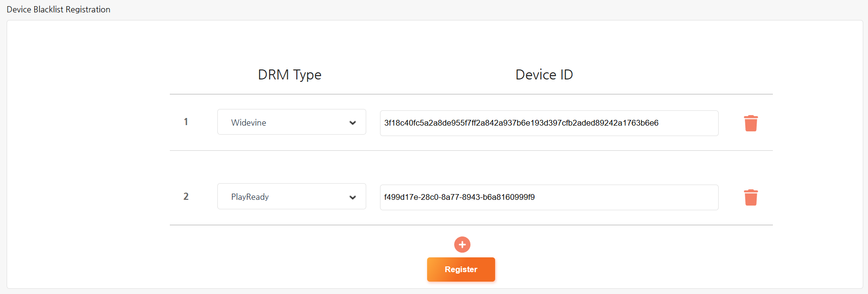Select row number 1 label
Image resolution: width=868 pixels, height=294 pixels.
coord(186,122)
